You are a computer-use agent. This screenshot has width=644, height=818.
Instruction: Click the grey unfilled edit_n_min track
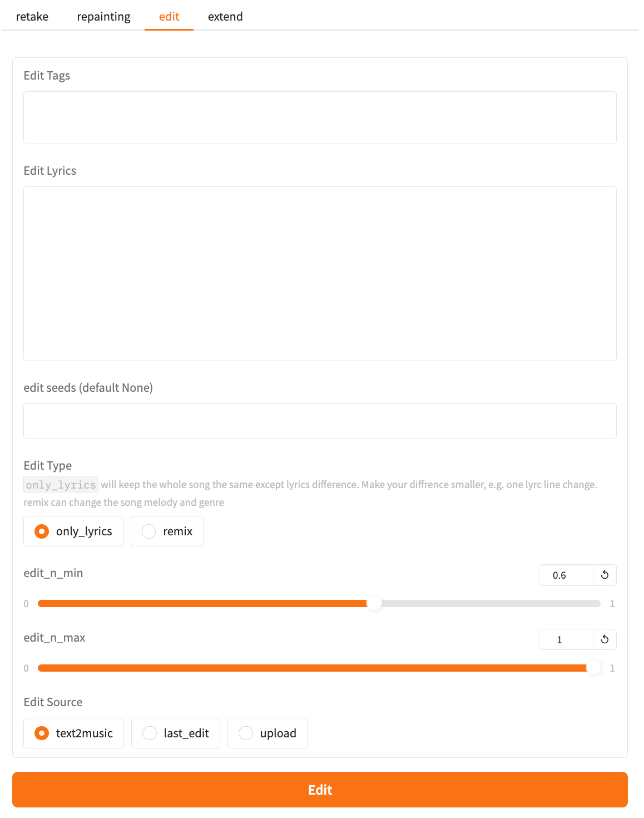489,604
